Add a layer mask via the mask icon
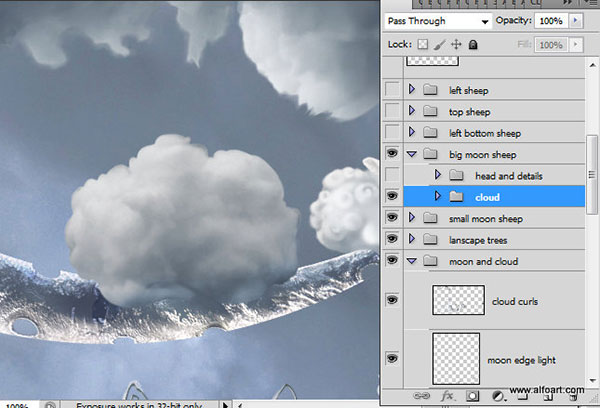 (472, 396)
